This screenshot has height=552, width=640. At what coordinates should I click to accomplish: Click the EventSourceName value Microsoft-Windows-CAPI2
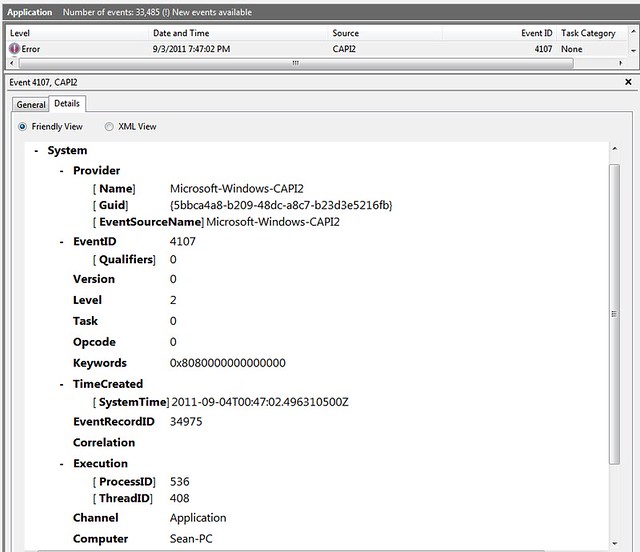coord(273,222)
